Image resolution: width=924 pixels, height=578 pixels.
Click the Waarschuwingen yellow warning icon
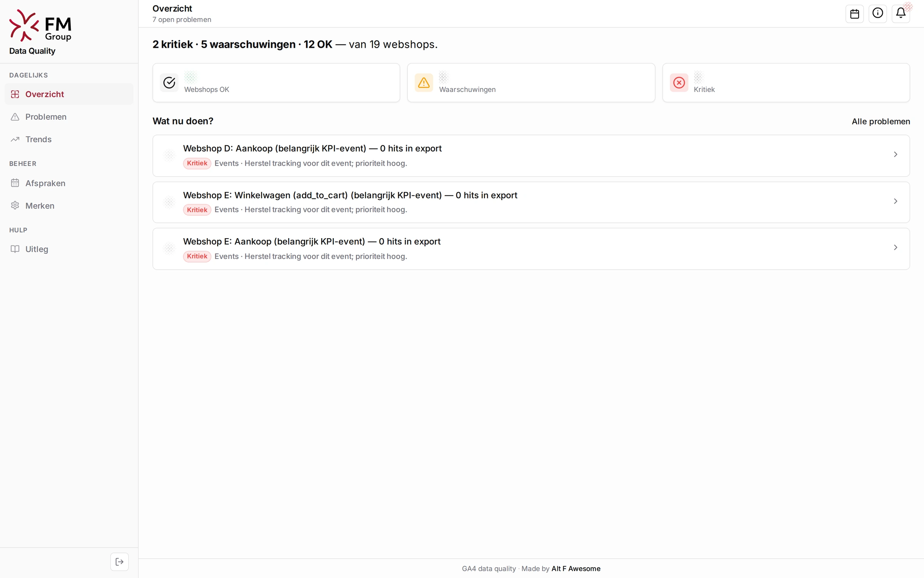click(x=423, y=82)
